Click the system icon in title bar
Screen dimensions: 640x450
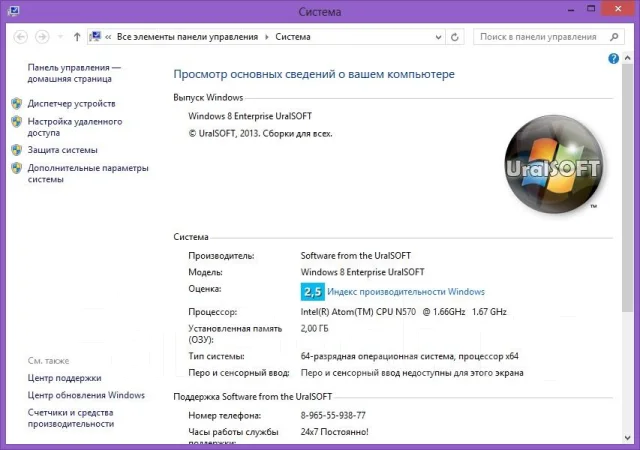[x=13, y=10]
